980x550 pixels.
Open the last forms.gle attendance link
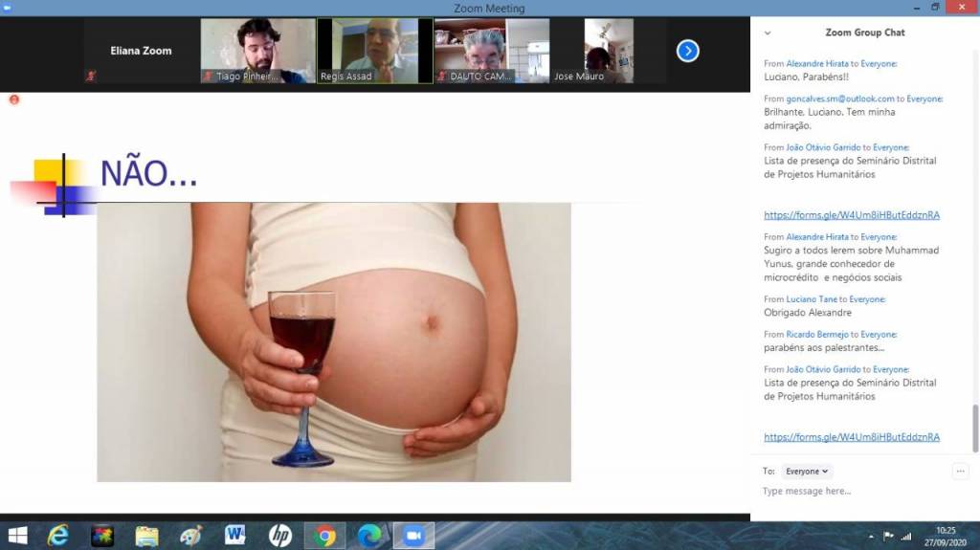click(851, 437)
